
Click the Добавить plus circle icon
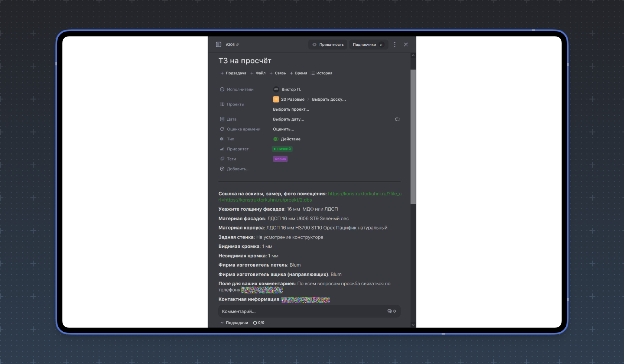pos(222,169)
